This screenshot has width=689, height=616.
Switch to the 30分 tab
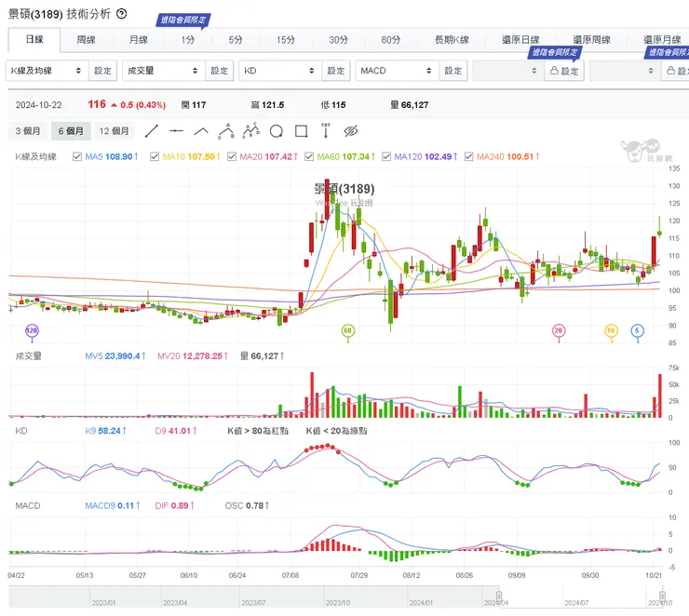tap(338, 40)
